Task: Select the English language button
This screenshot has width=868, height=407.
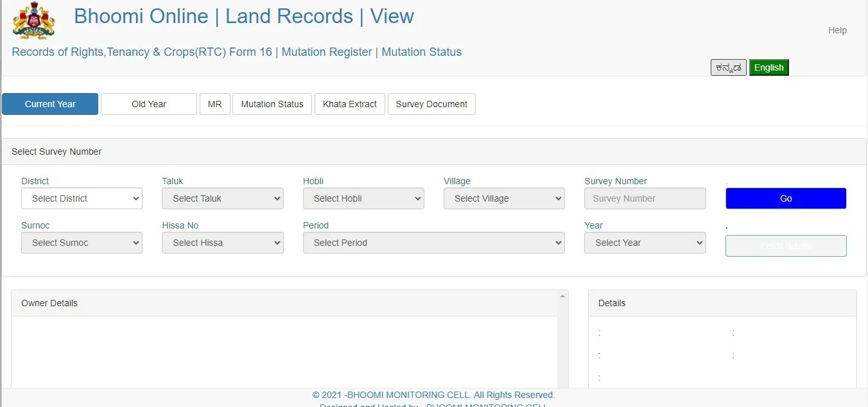Action: pyautogui.click(x=769, y=67)
